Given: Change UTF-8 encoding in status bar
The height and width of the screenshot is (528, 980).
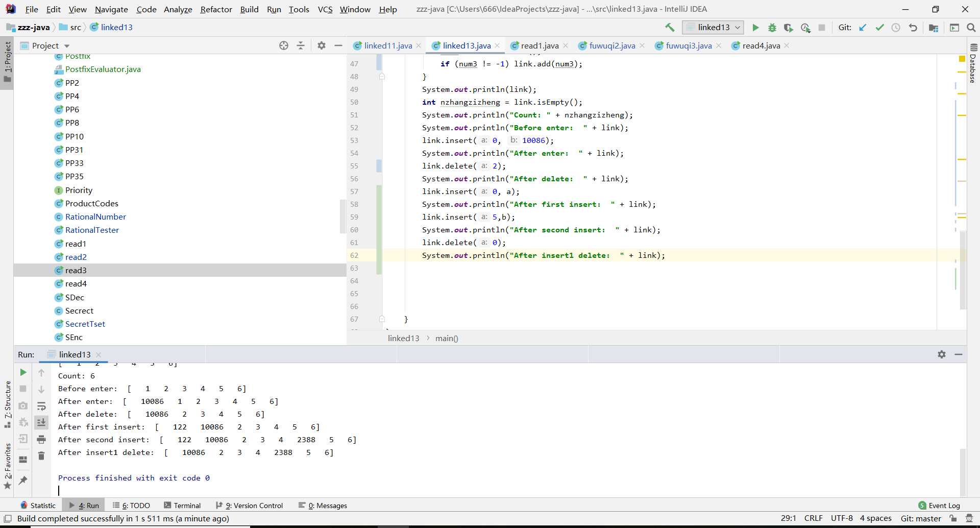Looking at the screenshot, I should point(842,518).
